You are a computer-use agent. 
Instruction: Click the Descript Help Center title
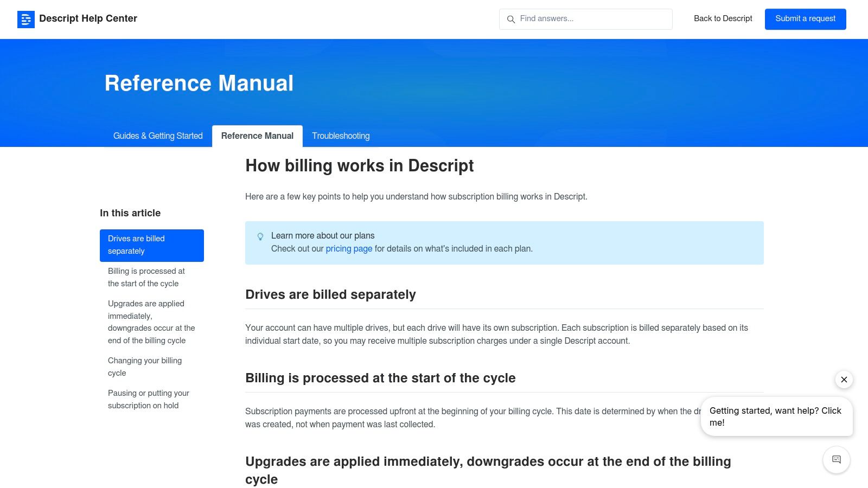pyautogui.click(x=88, y=18)
